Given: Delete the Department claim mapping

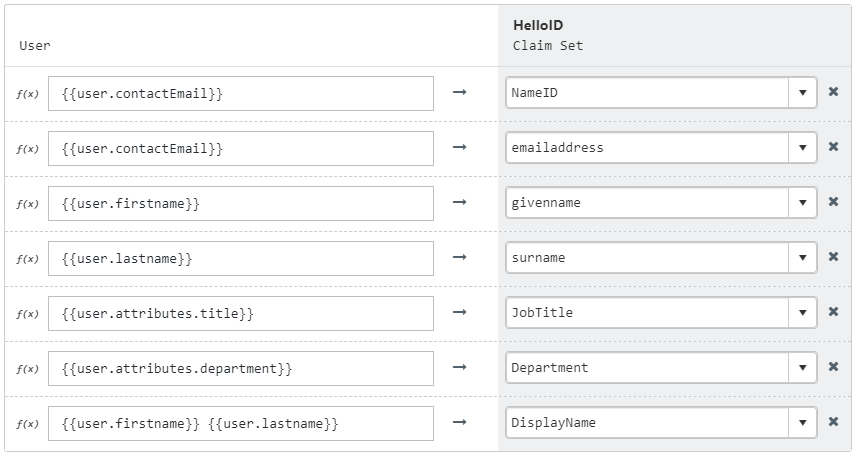Looking at the screenshot, I should (833, 366).
